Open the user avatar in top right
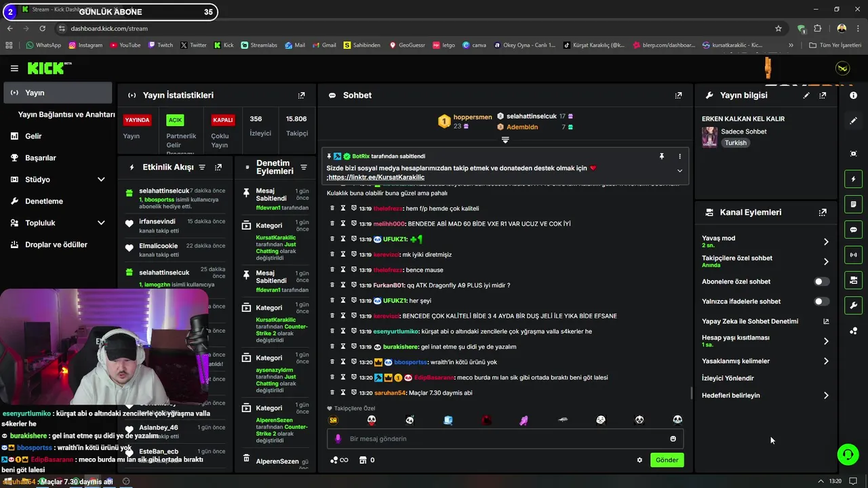The image size is (868, 488). coord(843,68)
